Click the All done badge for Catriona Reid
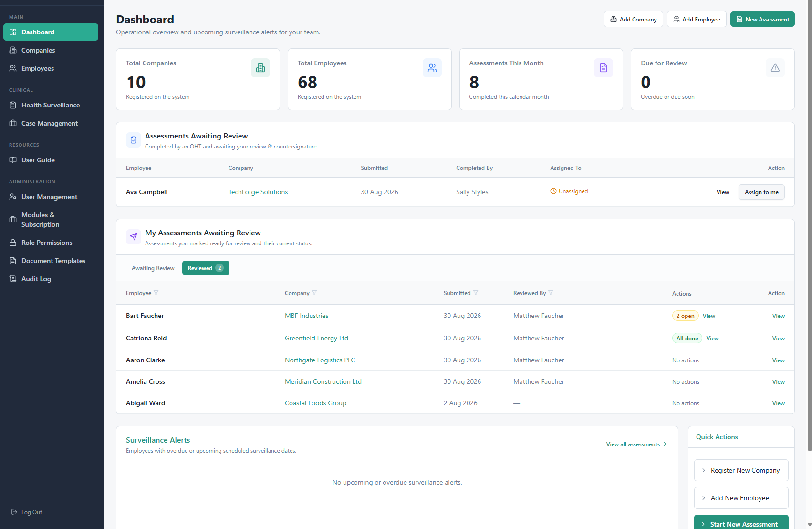 pos(687,338)
